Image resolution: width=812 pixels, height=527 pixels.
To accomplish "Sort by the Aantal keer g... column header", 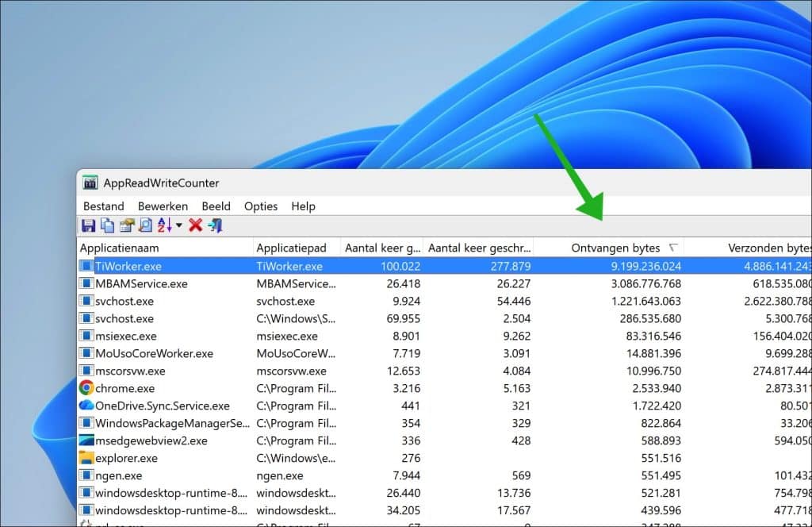I will [382, 248].
